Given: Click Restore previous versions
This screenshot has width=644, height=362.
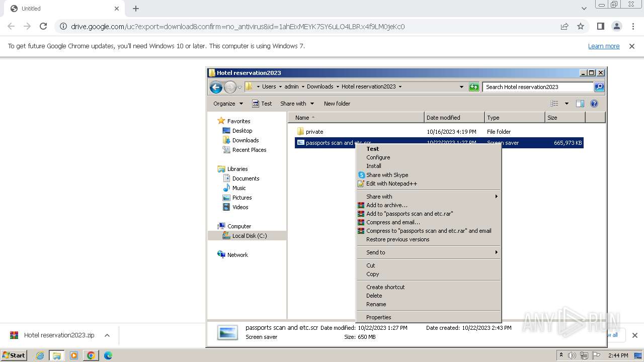Looking at the screenshot, I should (x=398, y=239).
